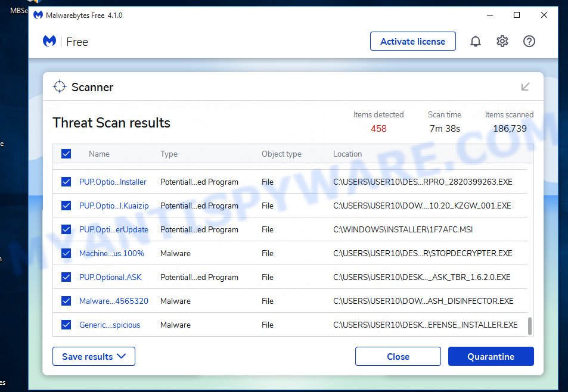Toggle the select-all checkbox in header
This screenshot has width=568, height=392.
point(66,154)
